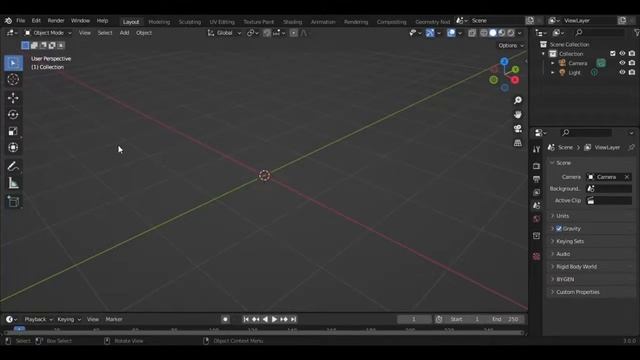Click the blue Z axis gizmo ball
Viewport: 640px width, 360px height.
[x=504, y=62]
